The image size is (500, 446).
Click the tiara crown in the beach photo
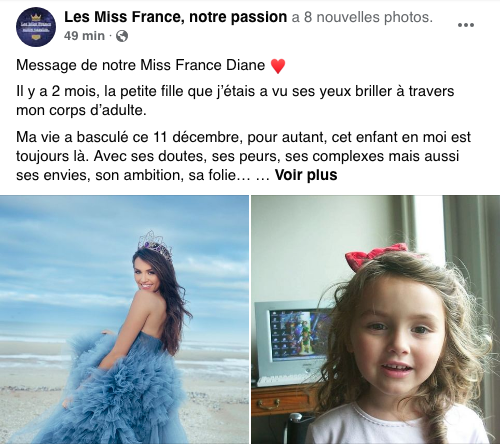pos(155,244)
